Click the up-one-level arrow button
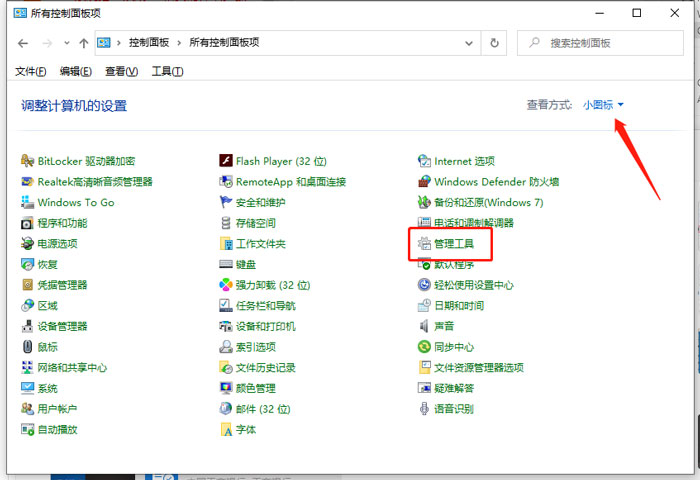The image size is (700, 480). [83, 43]
